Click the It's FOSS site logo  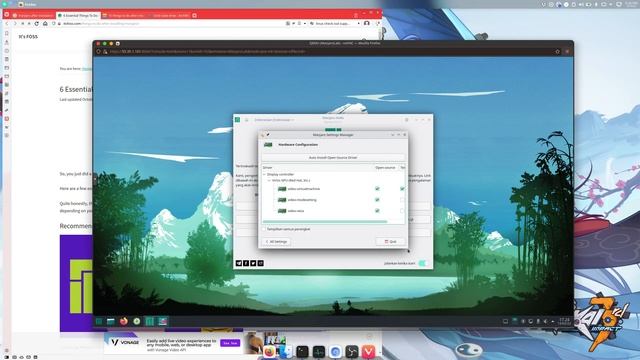28,37
